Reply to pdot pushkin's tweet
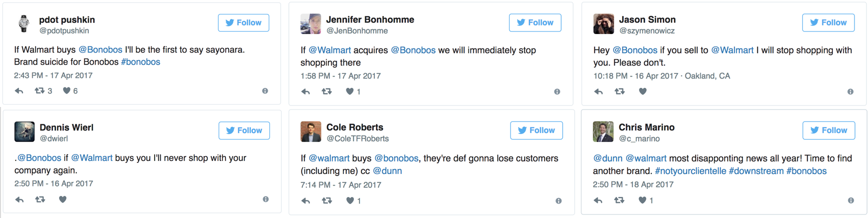This screenshot has height=218, width=868. [19, 91]
